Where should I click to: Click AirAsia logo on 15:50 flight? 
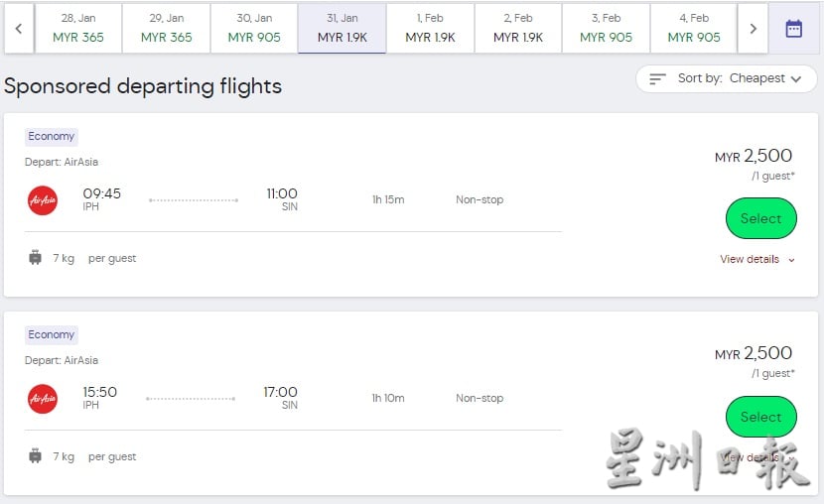(43, 399)
